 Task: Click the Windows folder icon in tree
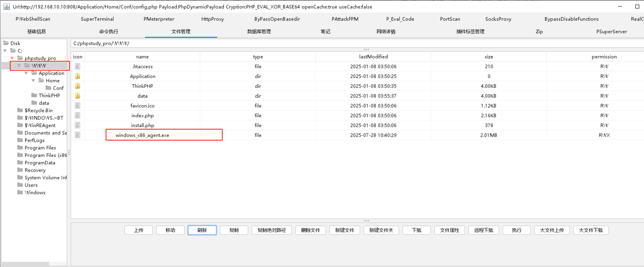(20, 192)
